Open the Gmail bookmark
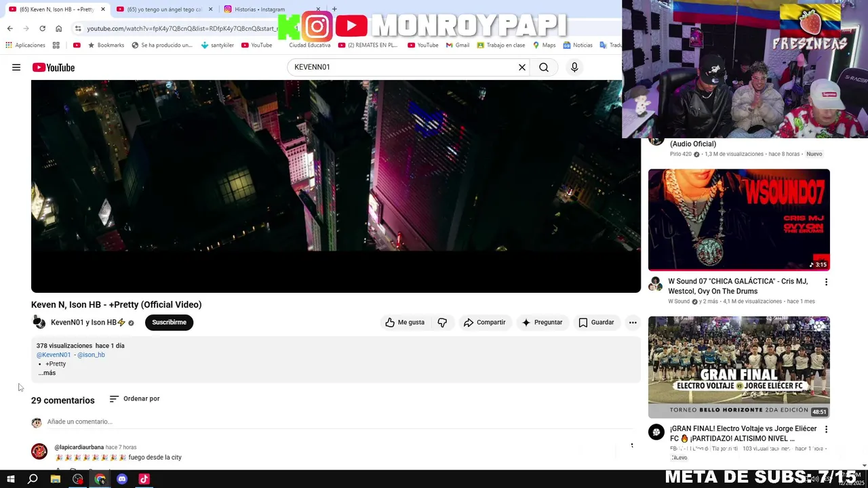868x488 pixels. click(458, 45)
